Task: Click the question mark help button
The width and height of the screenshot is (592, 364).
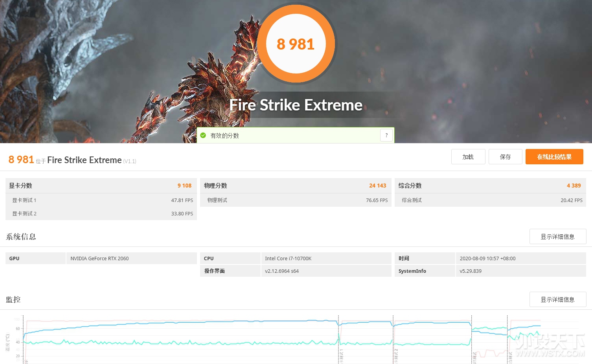Action: [386, 135]
